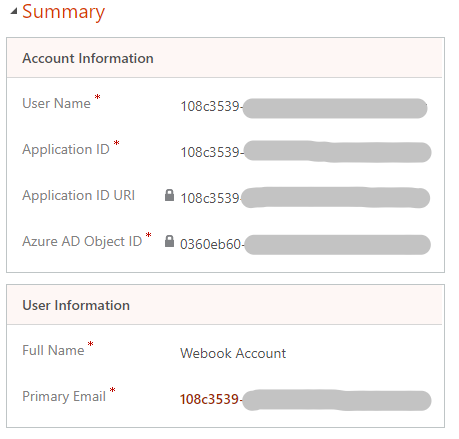The image size is (459, 439).
Task: Click the Application ID label
Action: tap(66, 149)
